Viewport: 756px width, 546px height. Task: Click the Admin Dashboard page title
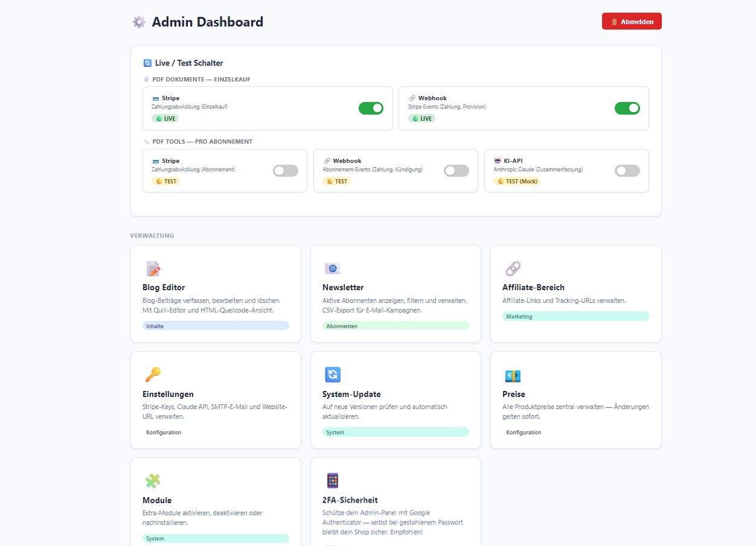[208, 22]
